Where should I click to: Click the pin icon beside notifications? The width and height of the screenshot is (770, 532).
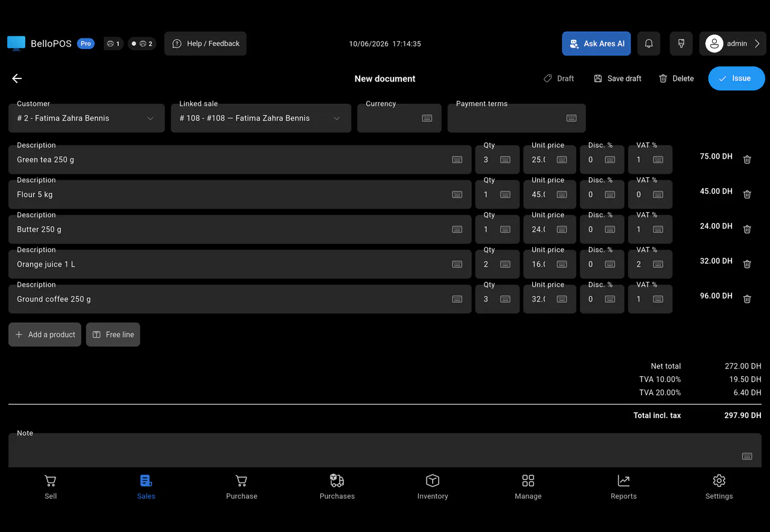[681, 43]
